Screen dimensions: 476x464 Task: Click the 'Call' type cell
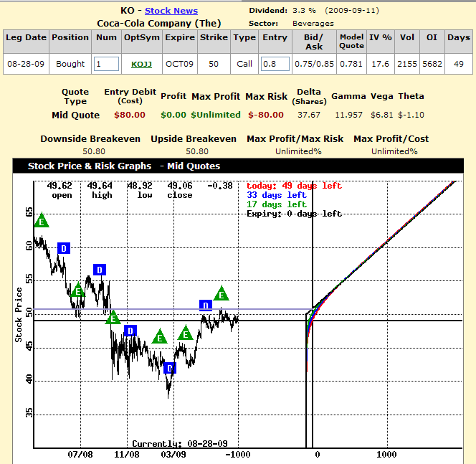click(244, 64)
